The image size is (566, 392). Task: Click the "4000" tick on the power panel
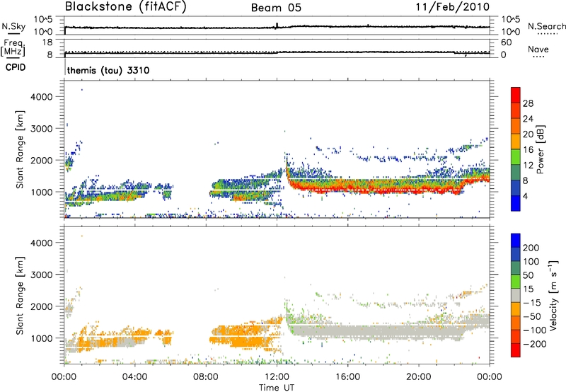tap(41, 97)
